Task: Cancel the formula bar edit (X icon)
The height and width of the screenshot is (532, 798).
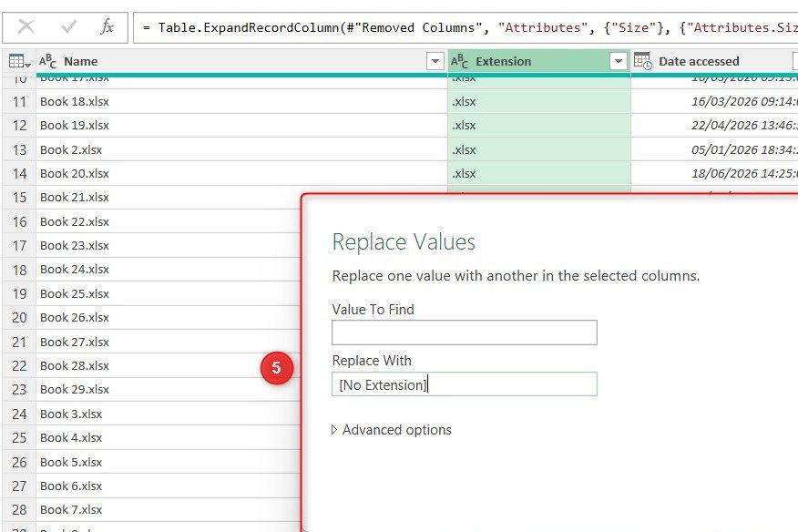Action: pos(26,27)
